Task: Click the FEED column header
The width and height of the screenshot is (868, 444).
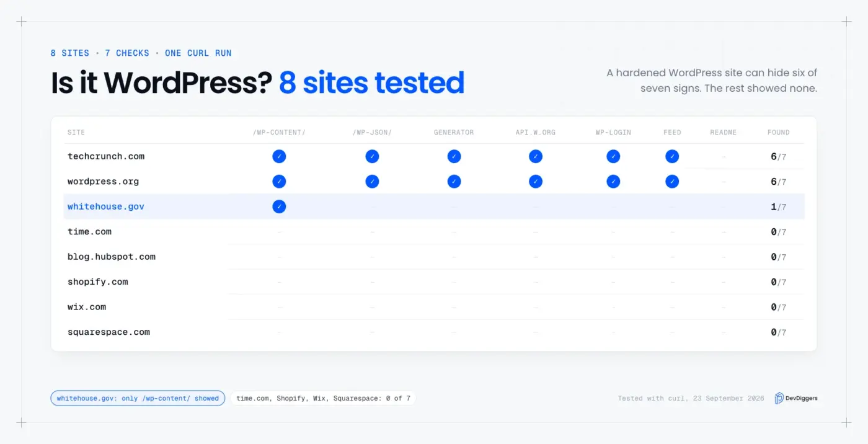Action: click(x=672, y=133)
